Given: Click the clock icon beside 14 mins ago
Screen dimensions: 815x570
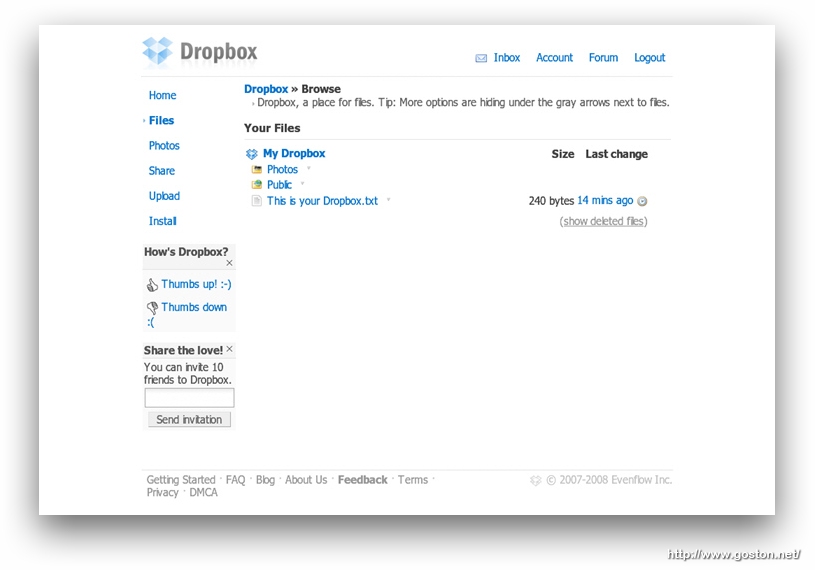Looking at the screenshot, I should (642, 201).
